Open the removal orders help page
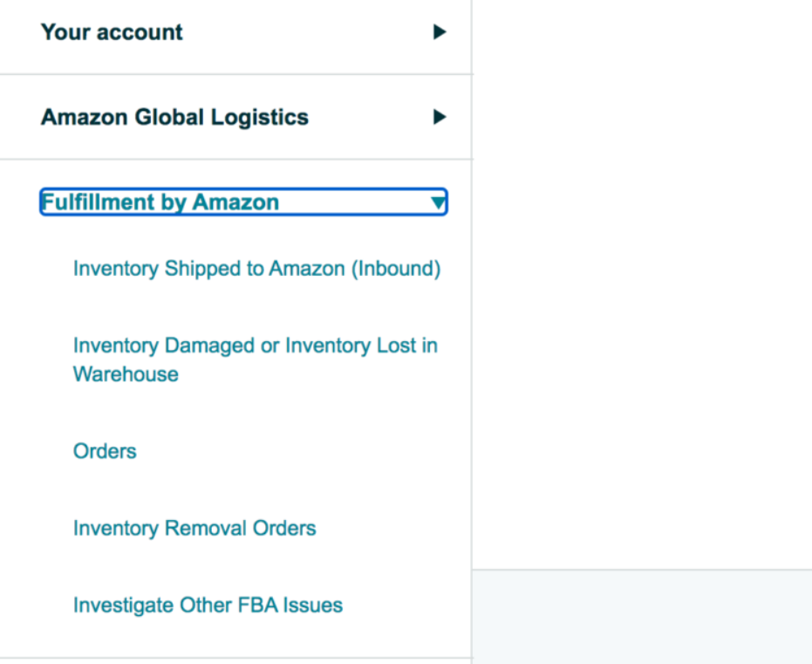The height and width of the screenshot is (664, 812). click(194, 528)
